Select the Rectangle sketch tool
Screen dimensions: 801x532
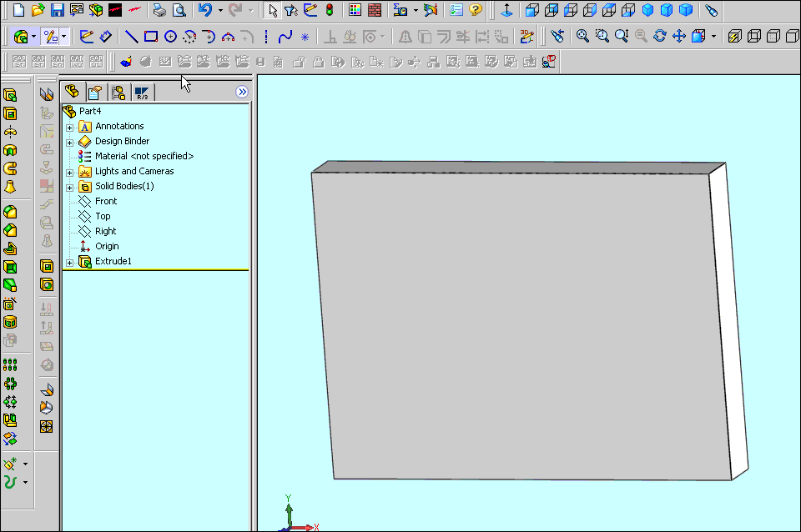click(151, 36)
